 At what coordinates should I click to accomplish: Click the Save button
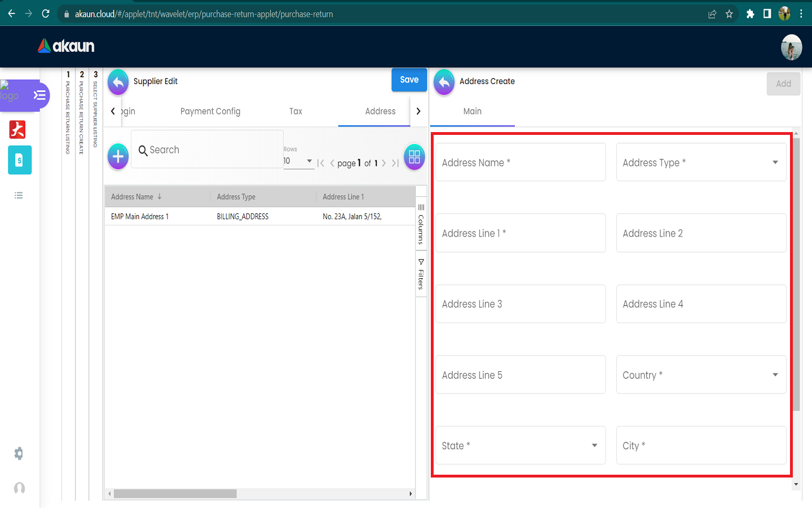tap(409, 80)
